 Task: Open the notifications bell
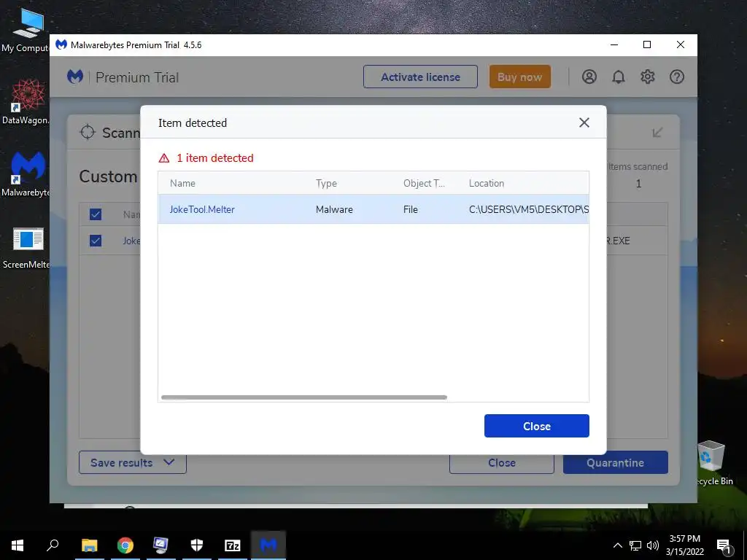pos(619,77)
